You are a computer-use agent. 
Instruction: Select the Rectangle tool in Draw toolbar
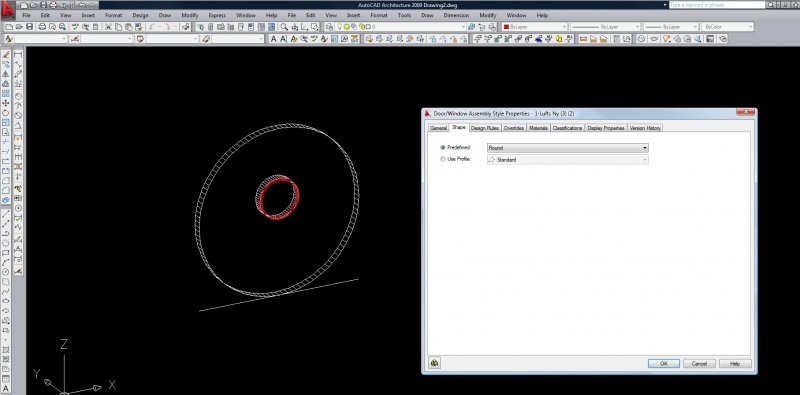point(6,253)
